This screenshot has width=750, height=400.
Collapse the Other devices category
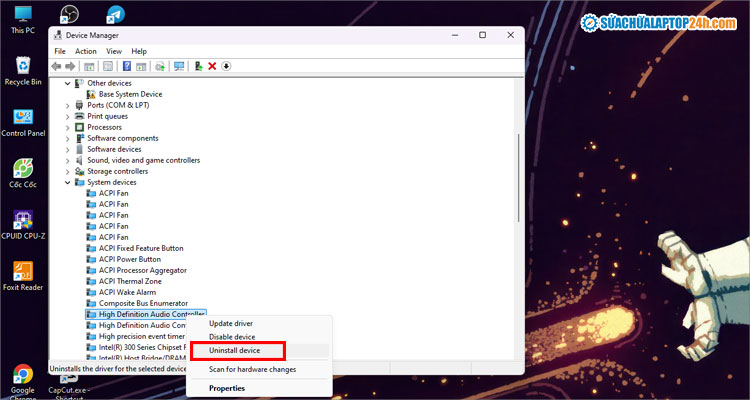point(67,83)
